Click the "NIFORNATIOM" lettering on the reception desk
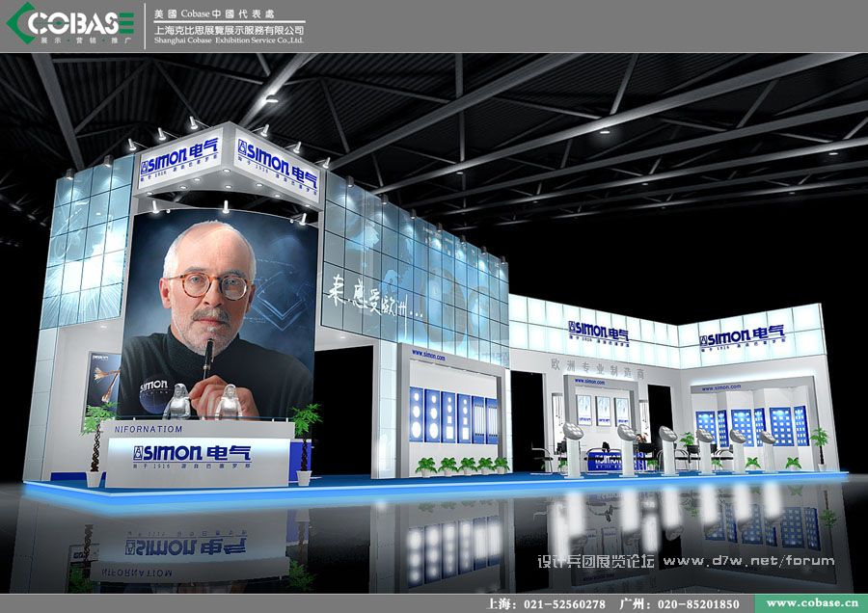 149,429
